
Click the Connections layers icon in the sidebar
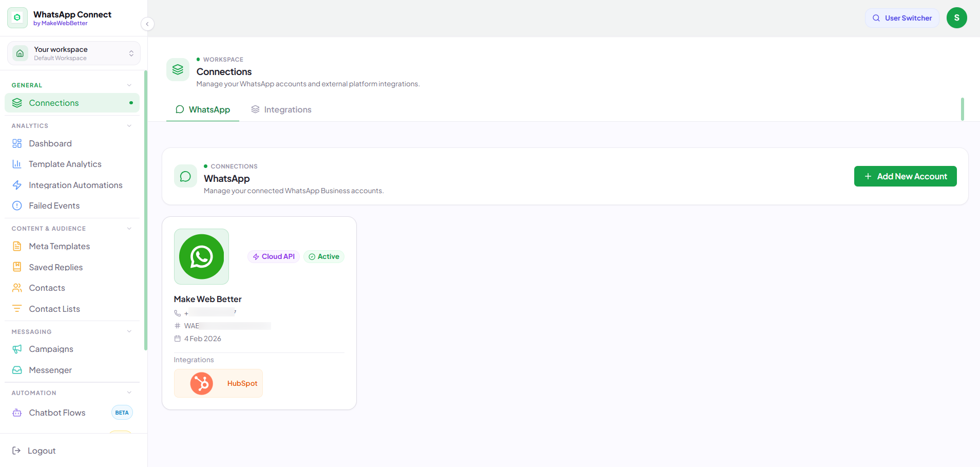tap(17, 103)
